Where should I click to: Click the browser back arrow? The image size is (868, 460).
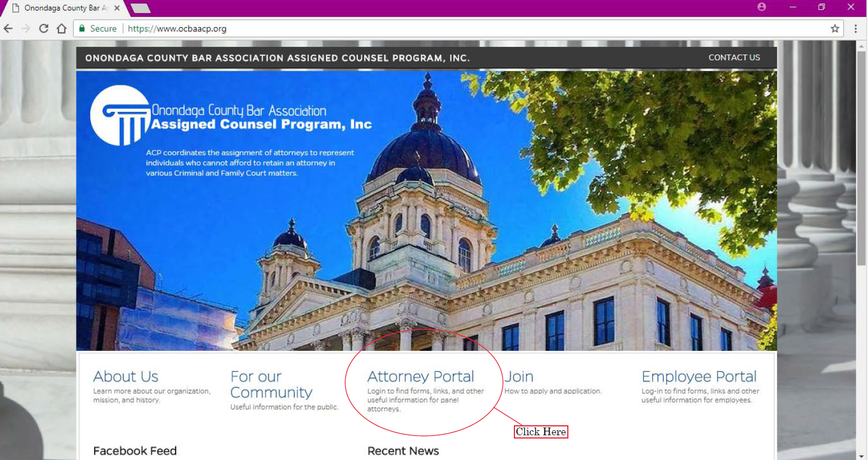coord(8,29)
